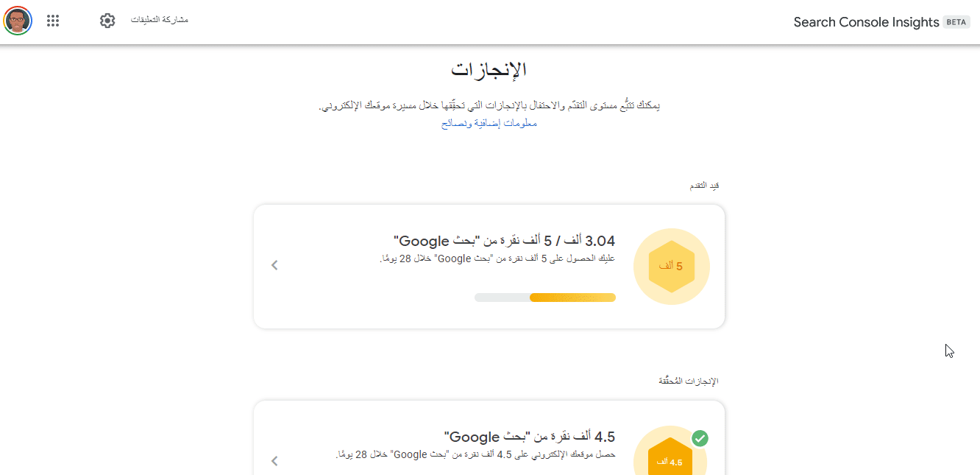Expand the 4.5 ألف achieved card chevron
Image resolution: width=980 pixels, height=475 pixels.
274,461
